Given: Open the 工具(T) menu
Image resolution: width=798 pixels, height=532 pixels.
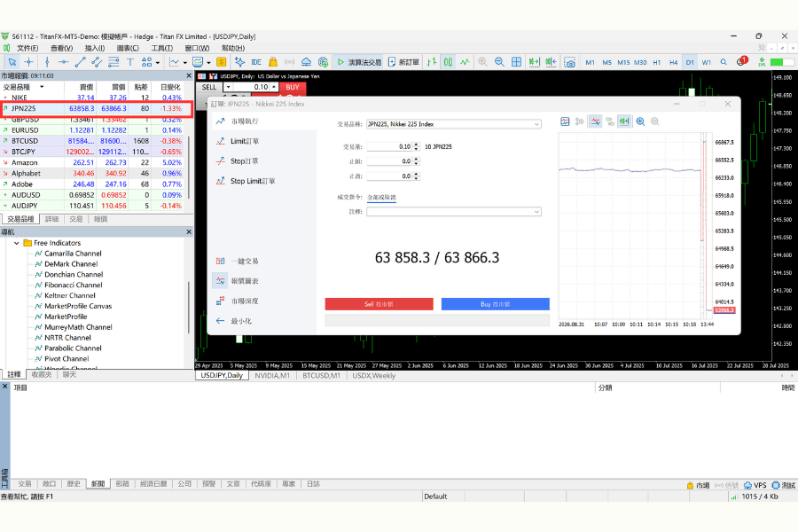Looking at the screenshot, I should pos(162,48).
